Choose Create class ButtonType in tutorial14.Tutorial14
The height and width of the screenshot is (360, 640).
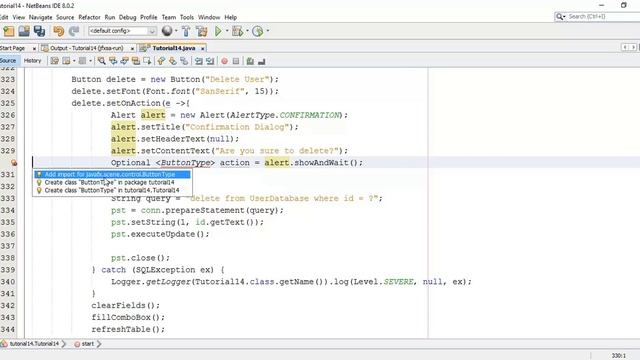(112, 190)
